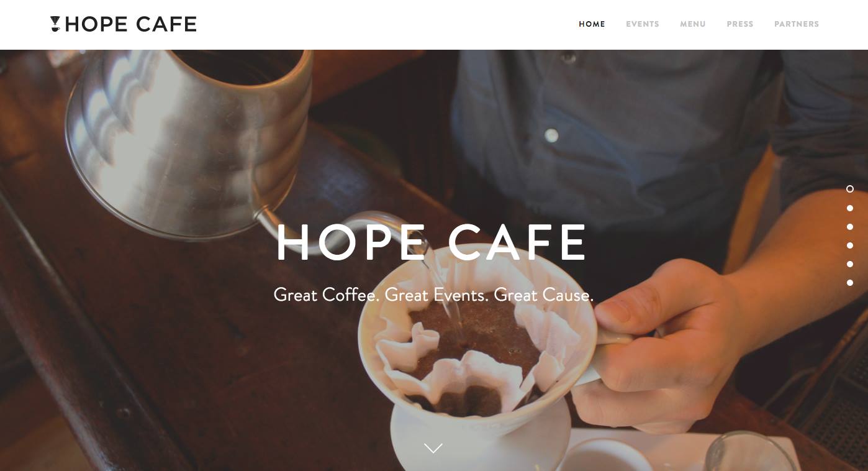This screenshot has height=471, width=868.
Task: Click the large HOPE CAFE hero heading
Action: click(432, 243)
